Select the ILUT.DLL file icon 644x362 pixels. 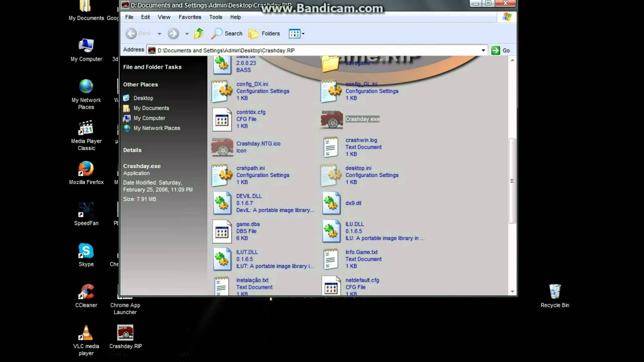[222, 259]
